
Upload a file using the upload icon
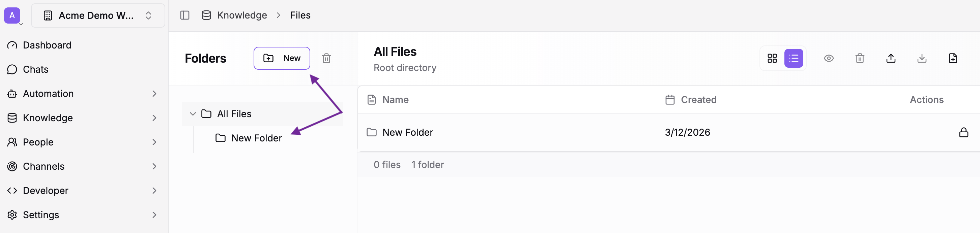point(891,58)
